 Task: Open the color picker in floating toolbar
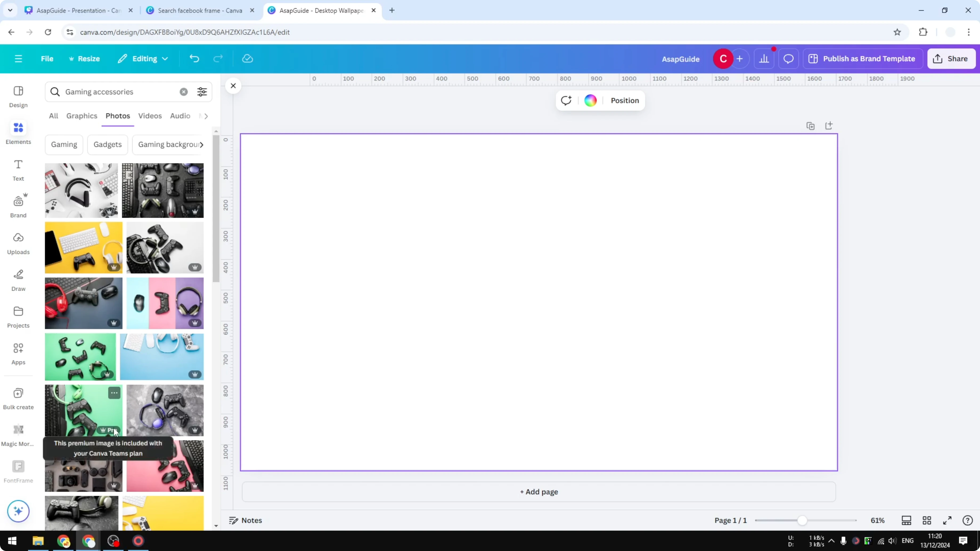pos(590,100)
